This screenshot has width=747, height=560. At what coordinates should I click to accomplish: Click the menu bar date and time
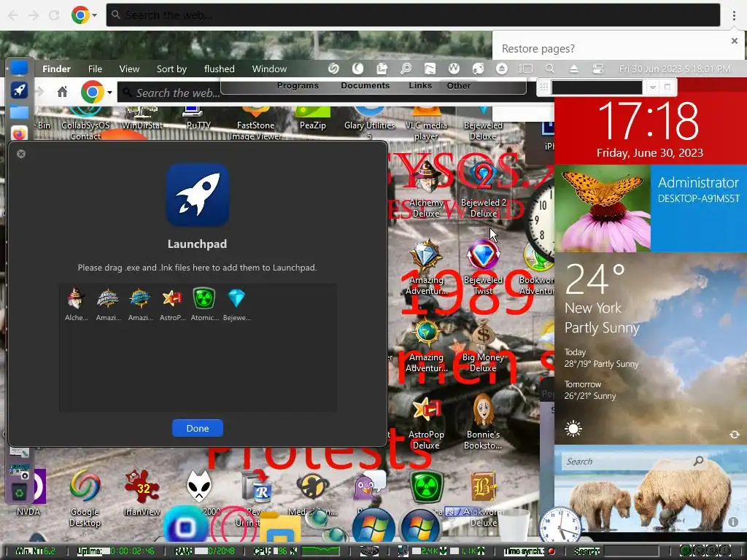point(675,69)
